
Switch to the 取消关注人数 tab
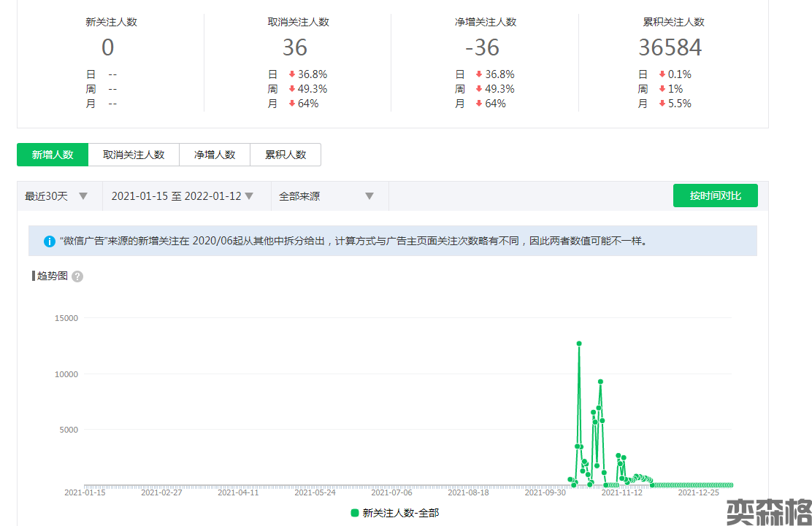coord(134,155)
